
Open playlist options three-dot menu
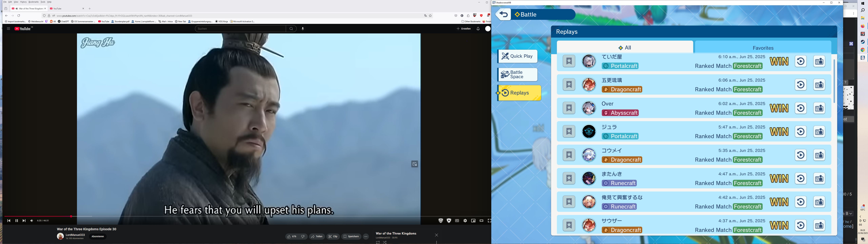436,242
